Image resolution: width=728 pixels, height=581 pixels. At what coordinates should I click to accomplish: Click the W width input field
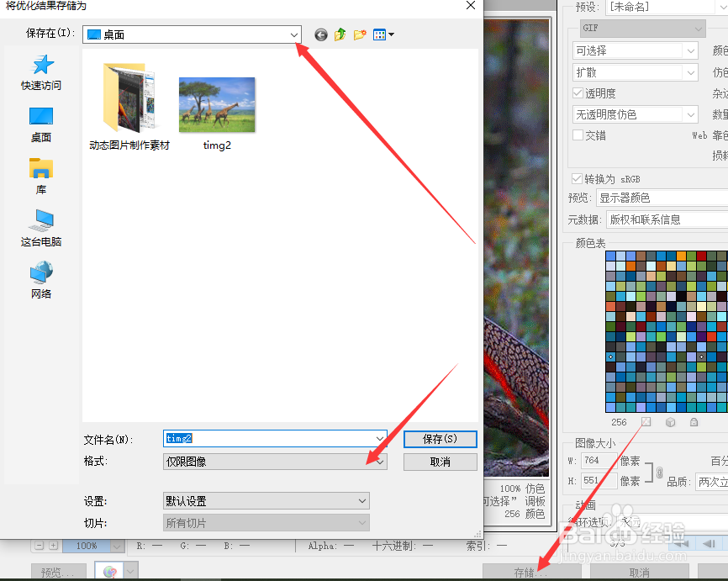point(599,460)
